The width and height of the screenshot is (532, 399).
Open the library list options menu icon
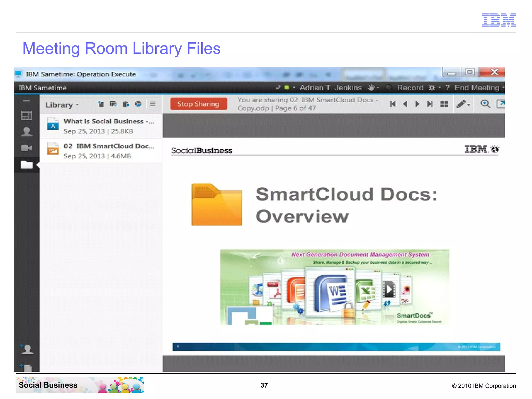[153, 104]
